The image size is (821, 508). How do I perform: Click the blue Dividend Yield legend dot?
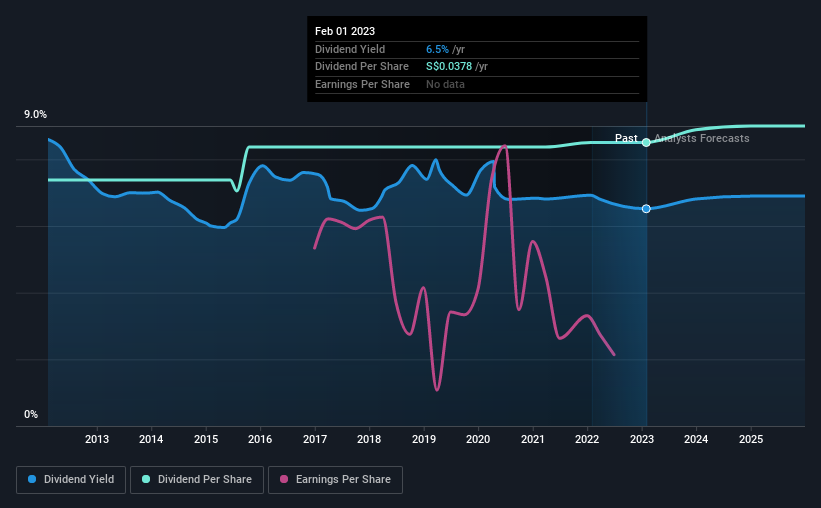click(32, 479)
